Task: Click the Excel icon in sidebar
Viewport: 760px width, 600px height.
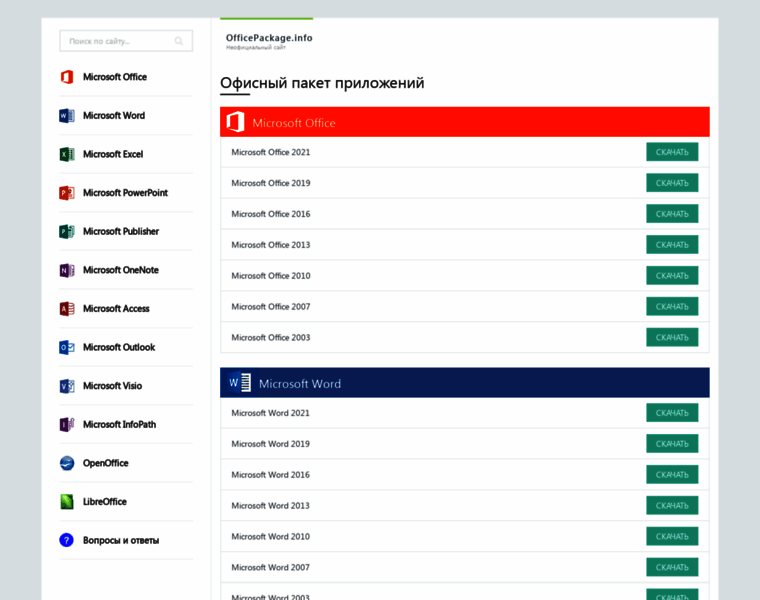Action: [x=67, y=154]
